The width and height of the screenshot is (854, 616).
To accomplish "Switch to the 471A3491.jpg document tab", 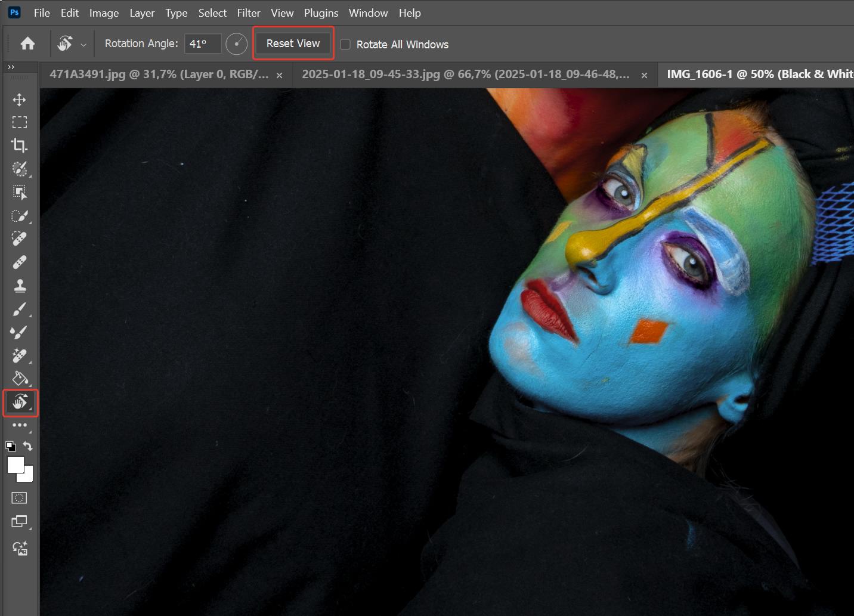I will (x=159, y=75).
